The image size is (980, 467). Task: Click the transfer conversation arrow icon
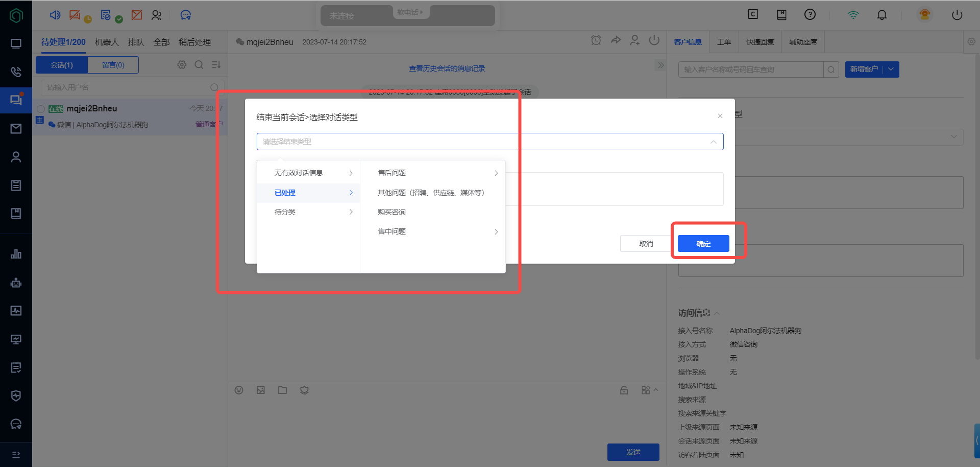(616, 40)
